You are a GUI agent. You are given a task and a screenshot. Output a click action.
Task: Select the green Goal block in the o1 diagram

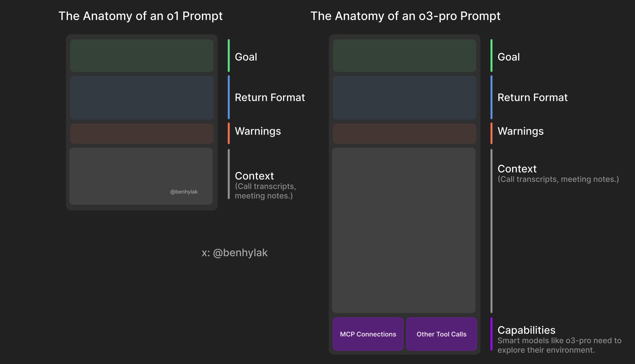click(142, 56)
